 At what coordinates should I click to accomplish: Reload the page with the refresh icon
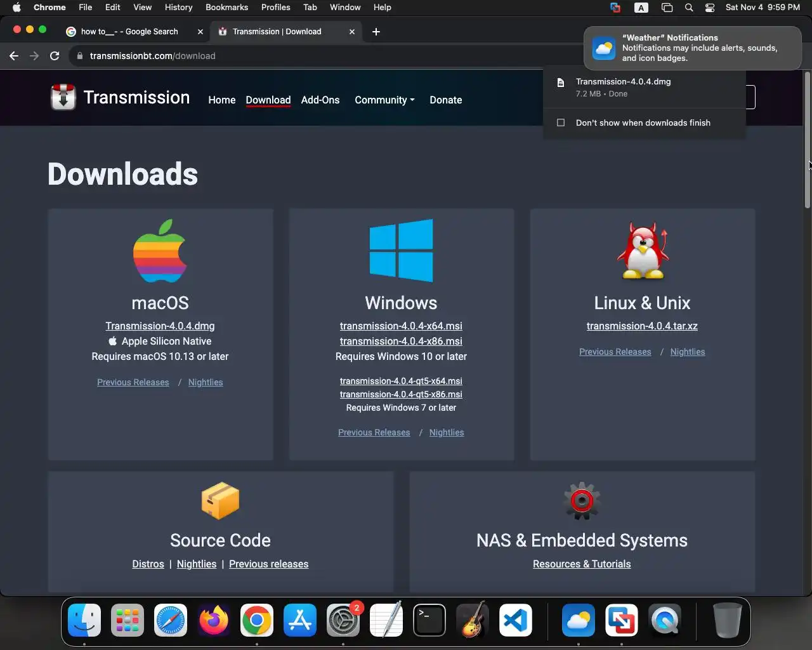[55, 56]
